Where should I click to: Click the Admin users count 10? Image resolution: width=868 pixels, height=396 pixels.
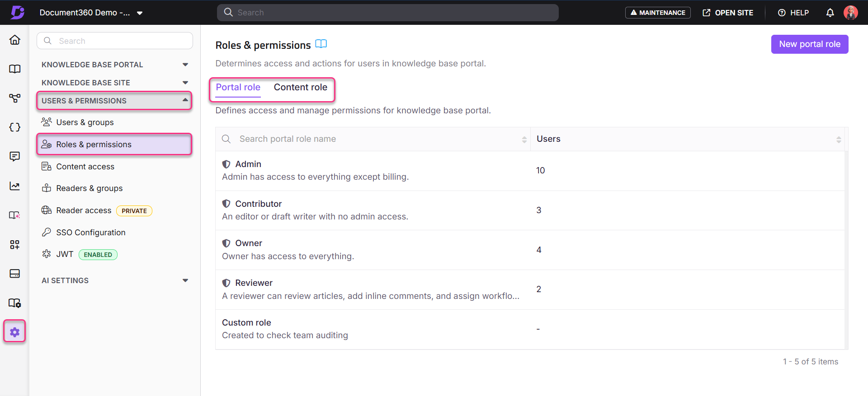[x=541, y=171]
